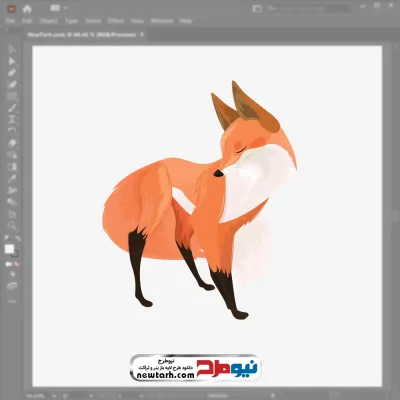This screenshot has height=400, width=400.
Task: Open the drawing modes icon
Action: pos(12,274)
